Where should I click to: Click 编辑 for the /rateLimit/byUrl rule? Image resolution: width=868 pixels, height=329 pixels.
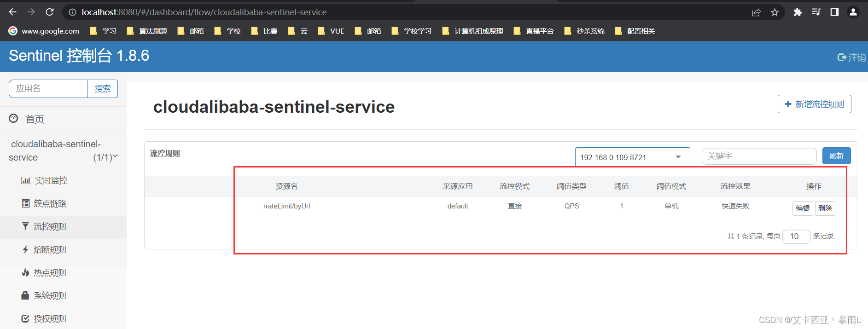click(803, 208)
